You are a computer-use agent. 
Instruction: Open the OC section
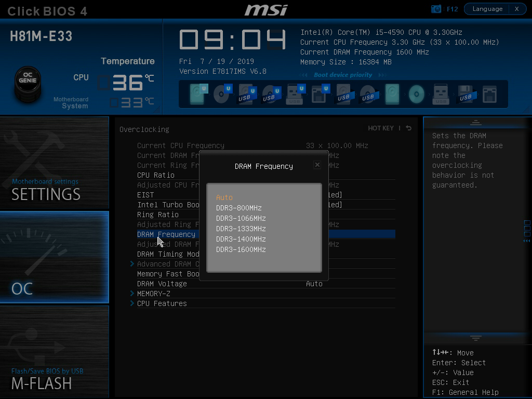click(54, 257)
